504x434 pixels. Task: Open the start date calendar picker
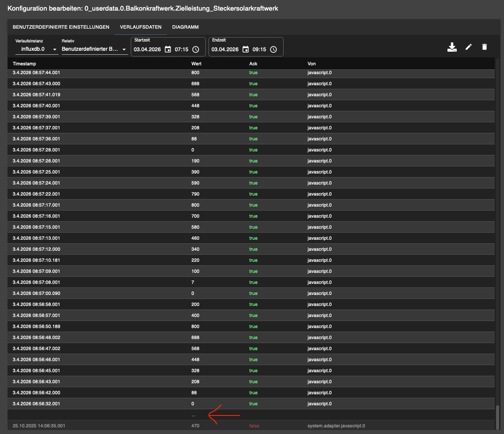coord(167,49)
